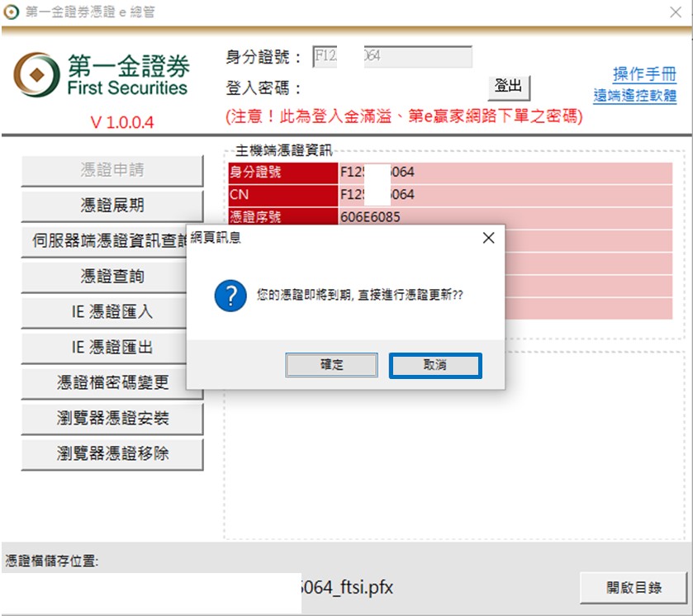Viewport: 693px width, 616px height.
Task: Select the 憑證展期 button
Action: 112,206
